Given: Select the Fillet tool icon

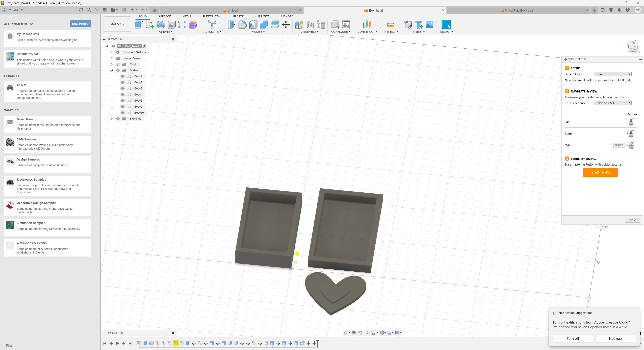Looking at the screenshot, I should [242, 25].
